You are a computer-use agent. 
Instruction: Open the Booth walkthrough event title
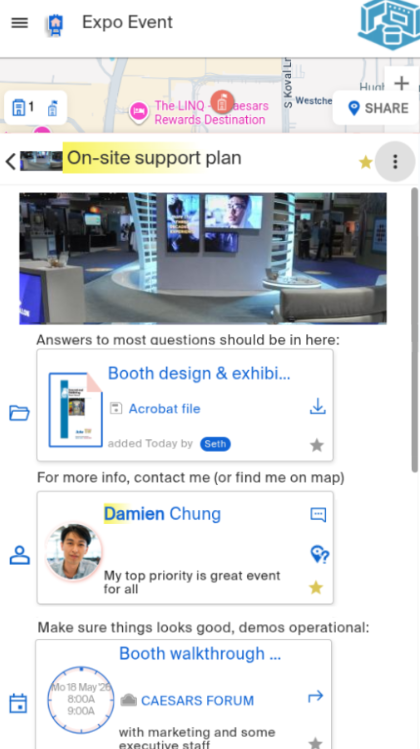pos(200,653)
